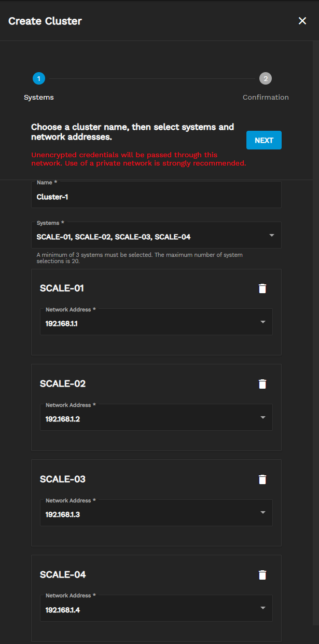319x644 pixels.
Task: Change the SCALE-03 network address
Action: pos(150,515)
